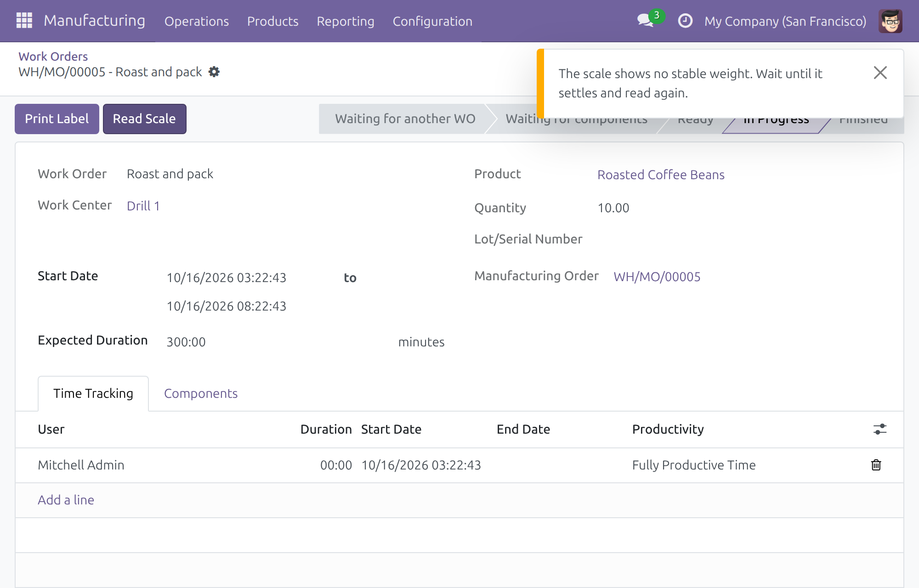Viewport: 919px width, 588px height.
Task: Open the apps grid menu icon
Action: [x=24, y=21]
